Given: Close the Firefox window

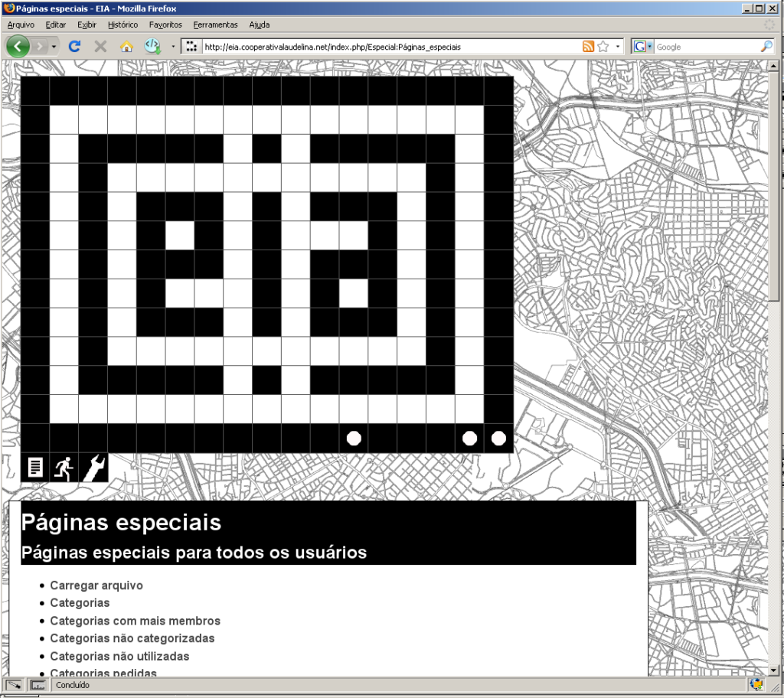Looking at the screenshot, I should [772, 8].
